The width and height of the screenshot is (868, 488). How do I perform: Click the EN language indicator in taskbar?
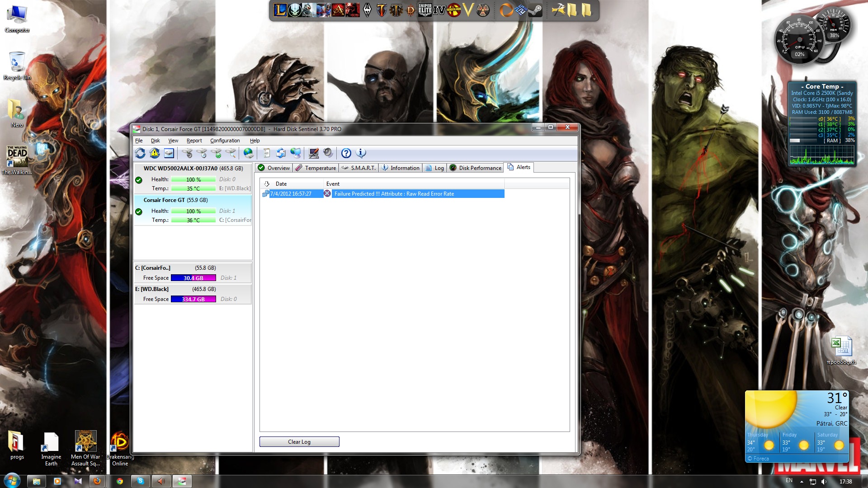click(789, 480)
